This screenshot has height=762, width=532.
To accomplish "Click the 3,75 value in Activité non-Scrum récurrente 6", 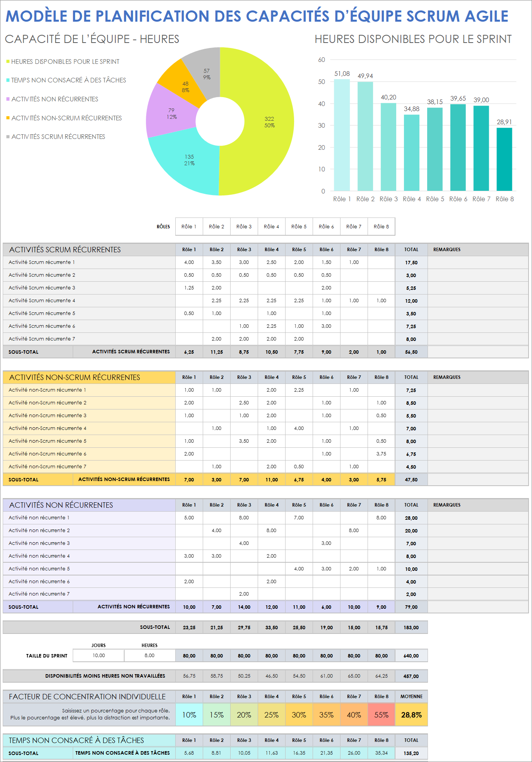I will point(381,454).
